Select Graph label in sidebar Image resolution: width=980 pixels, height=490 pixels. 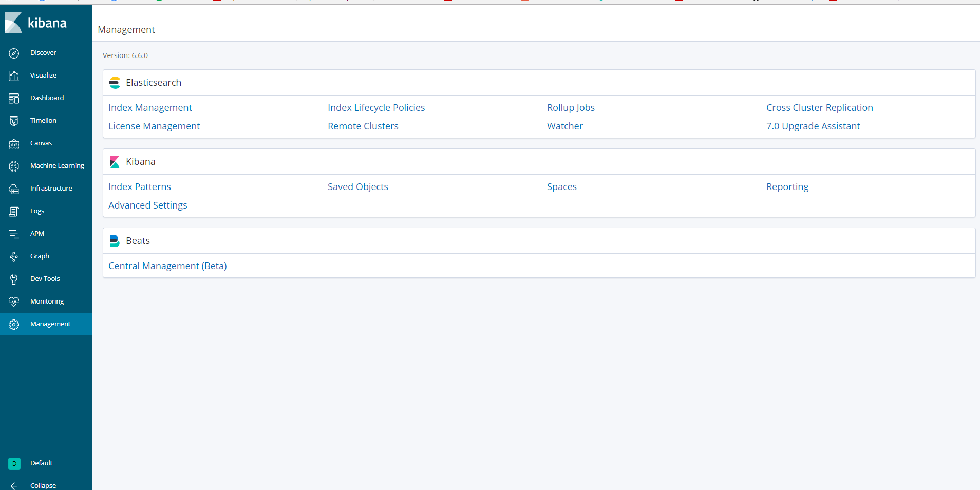click(x=40, y=256)
